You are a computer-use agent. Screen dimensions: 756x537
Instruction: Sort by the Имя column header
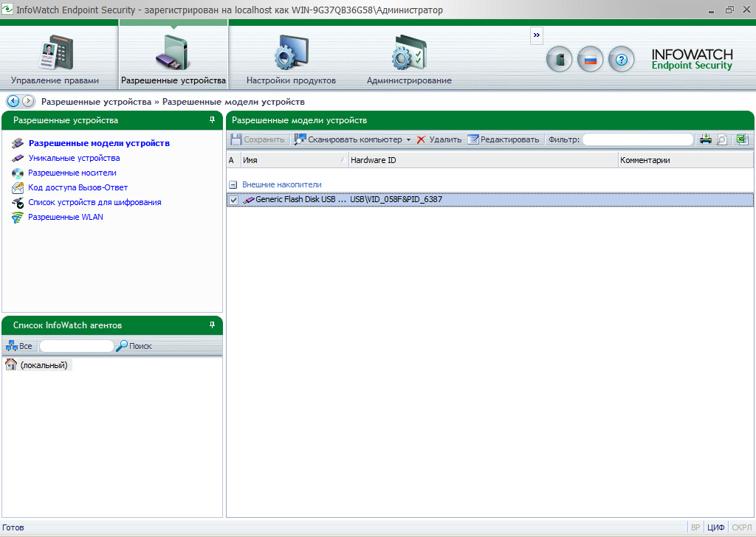point(294,160)
